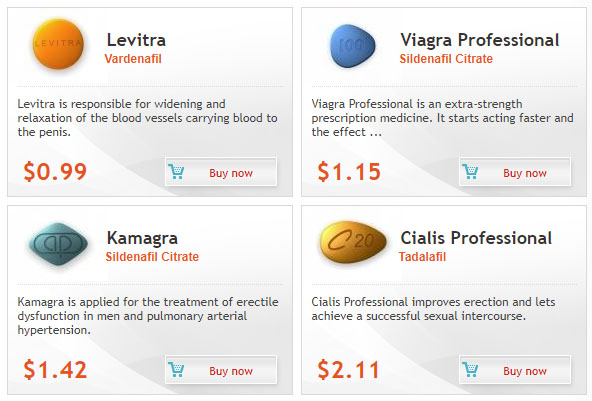Click the shopping cart icon for Viagra Professional
This screenshot has height=401, width=592.
(470, 172)
